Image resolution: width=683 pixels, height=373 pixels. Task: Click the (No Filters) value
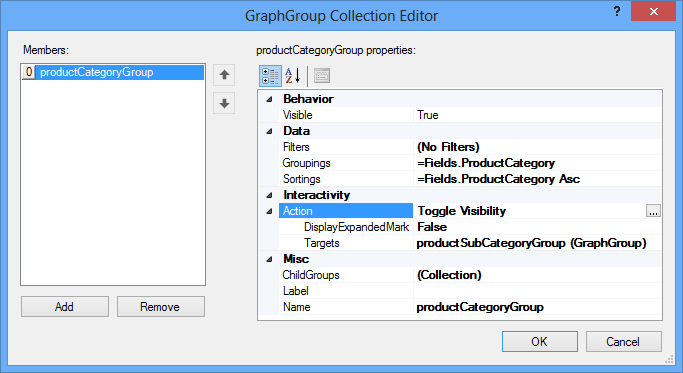pyautogui.click(x=448, y=147)
